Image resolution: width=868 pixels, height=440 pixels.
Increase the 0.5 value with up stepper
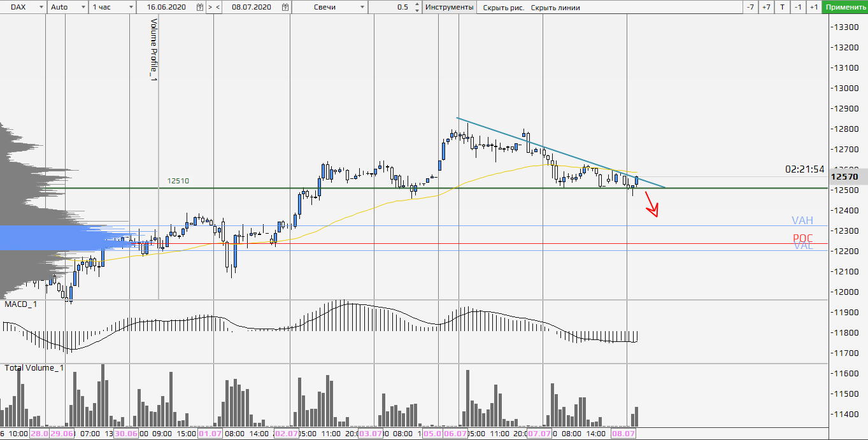[417, 4]
